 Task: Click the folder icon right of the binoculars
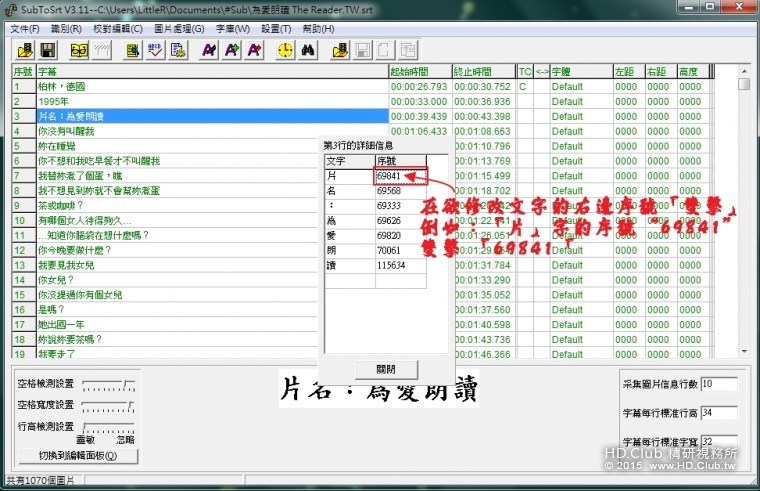click(x=340, y=50)
